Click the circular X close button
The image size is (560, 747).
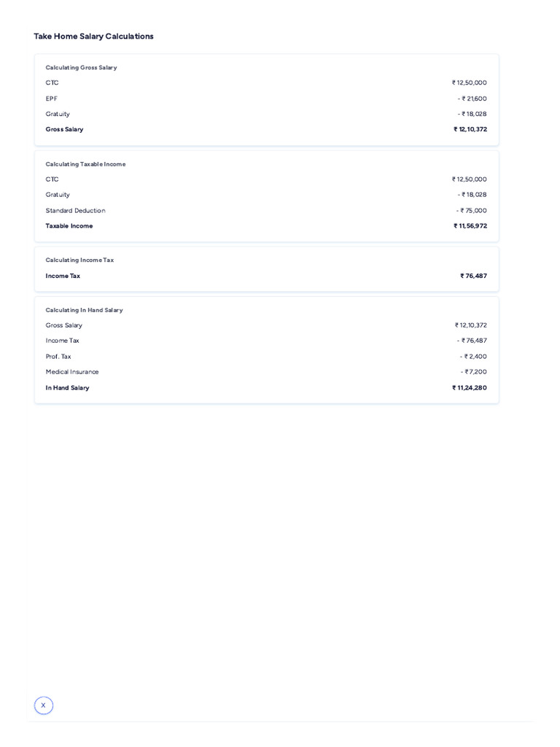tap(44, 705)
